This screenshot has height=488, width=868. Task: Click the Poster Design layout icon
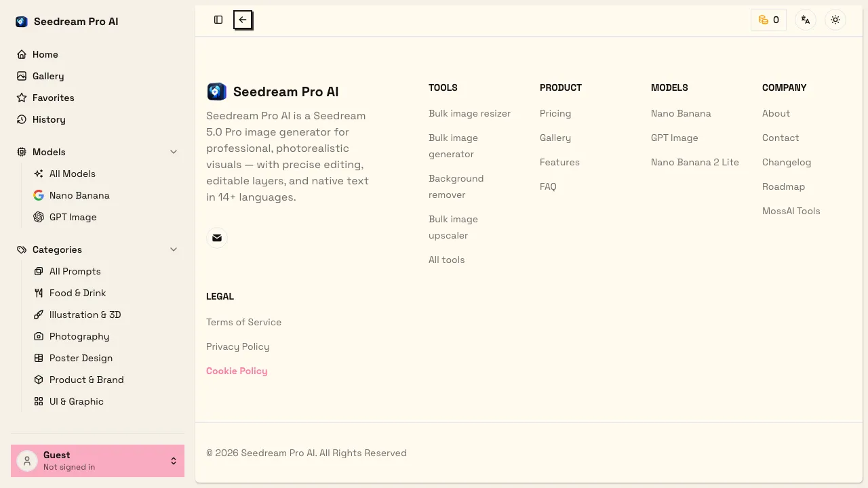(x=39, y=358)
